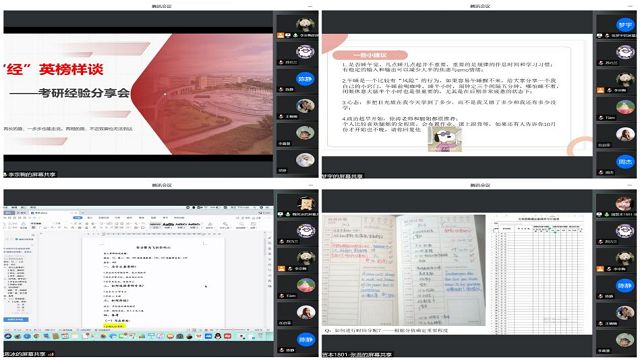
Task: Select the 陈静 blue avatar in the WPS document meeting
Action: coord(305,340)
